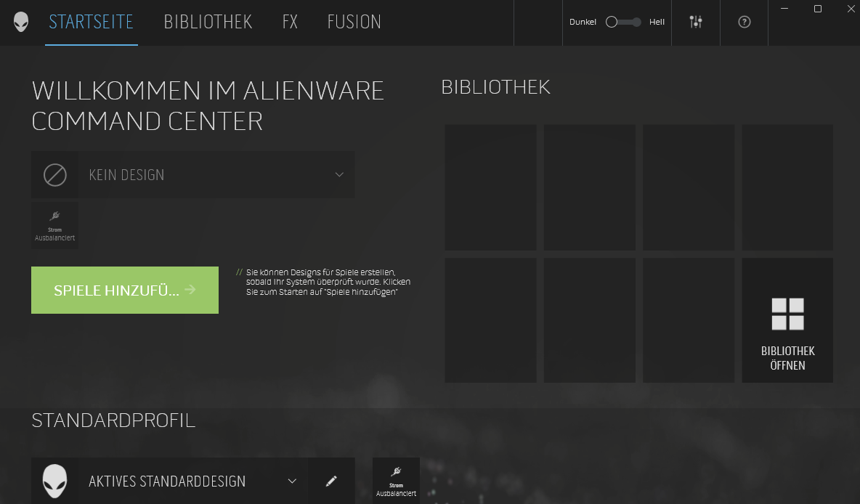Image resolution: width=860 pixels, height=504 pixels.
Task: Expand the Kein Design dropdown
Action: coord(339,175)
